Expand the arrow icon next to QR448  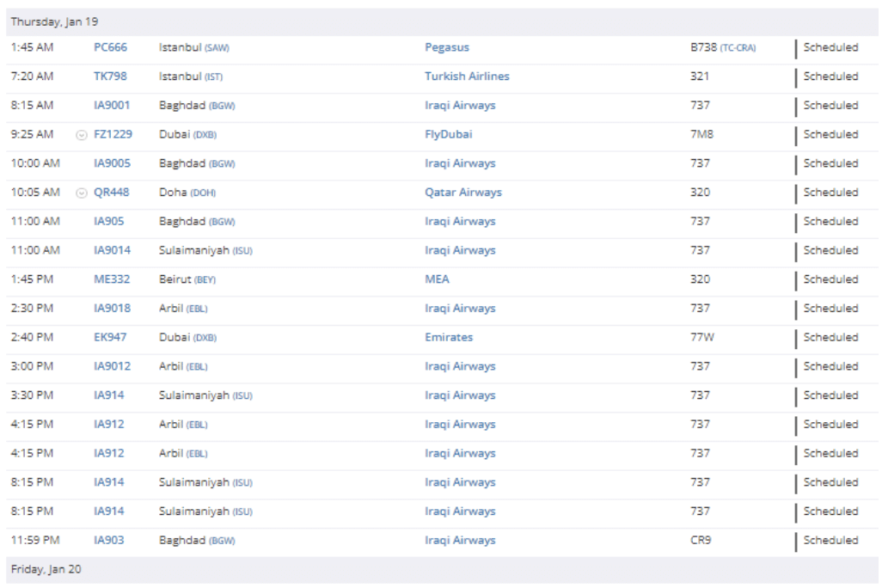(82, 193)
